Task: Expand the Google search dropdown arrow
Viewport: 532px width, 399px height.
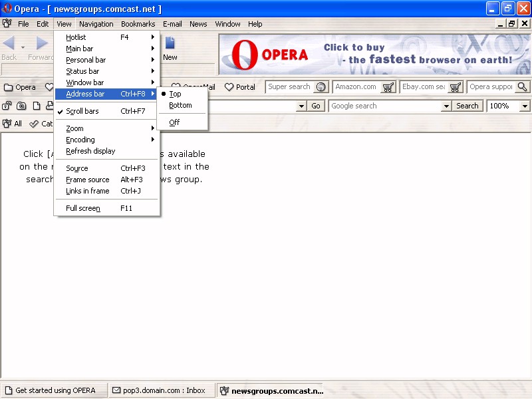Action: [446, 106]
